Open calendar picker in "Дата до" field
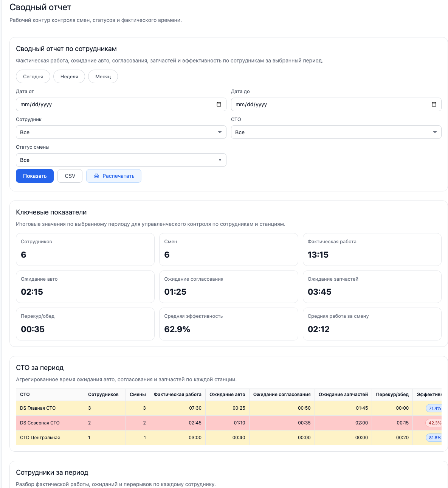 click(x=434, y=104)
